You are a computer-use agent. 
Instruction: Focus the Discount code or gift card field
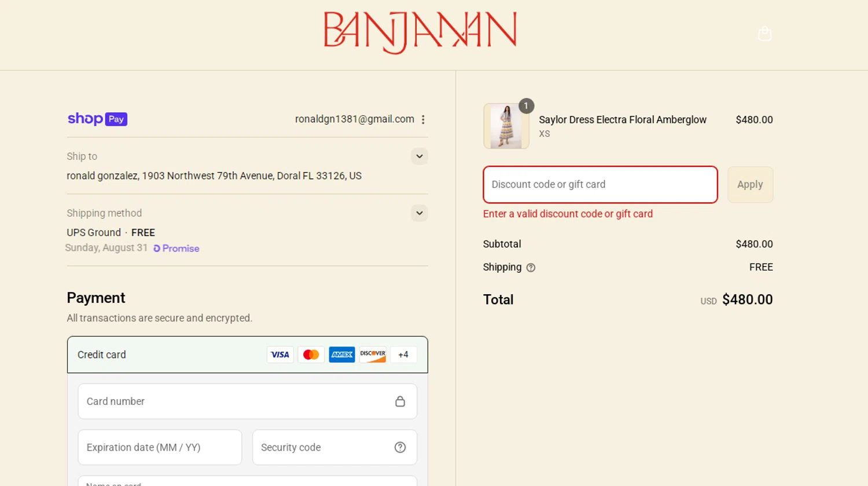pyautogui.click(x=601, y=185)
